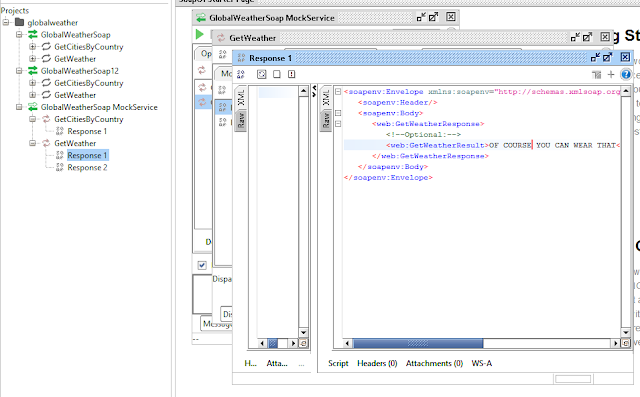
Task: Collapse the globalweather project node
Action: click(x=6, y=22)
